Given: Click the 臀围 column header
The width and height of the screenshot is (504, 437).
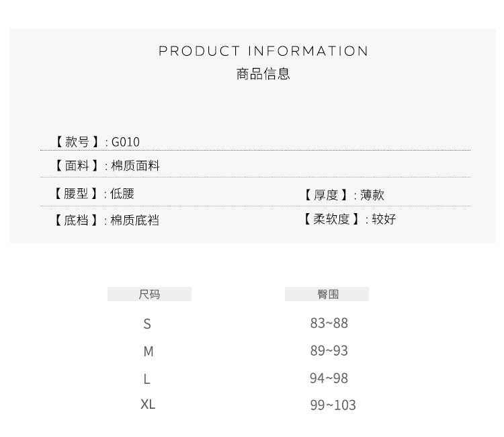Looking at the screenshot, I should coord(327,294).
